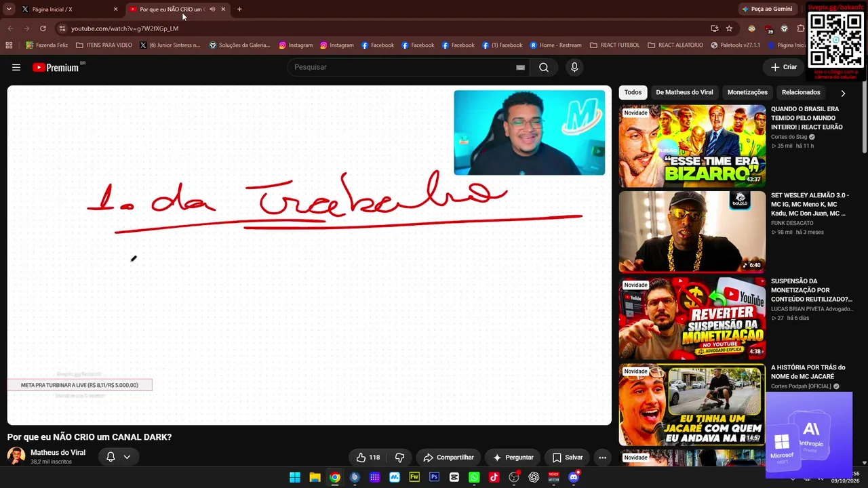Open the REACT FUTEBOL bookmark folder

pyautogui.click(x=614, y=45)
